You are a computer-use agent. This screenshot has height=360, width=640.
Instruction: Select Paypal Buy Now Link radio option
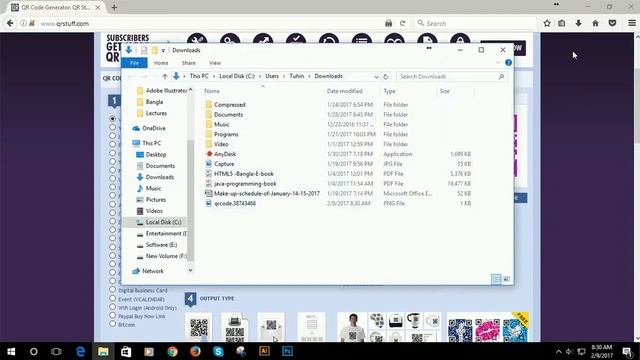click(x=113, y=316)
